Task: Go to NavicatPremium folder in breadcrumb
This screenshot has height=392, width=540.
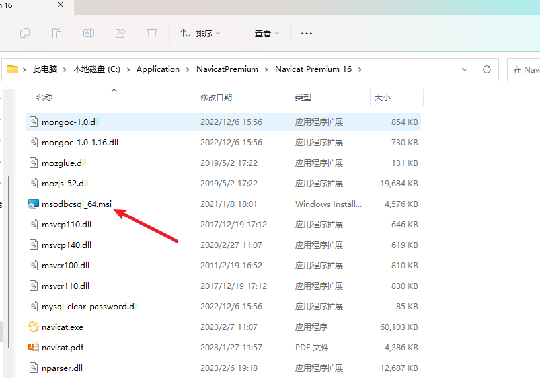Action: click(227, 69)
